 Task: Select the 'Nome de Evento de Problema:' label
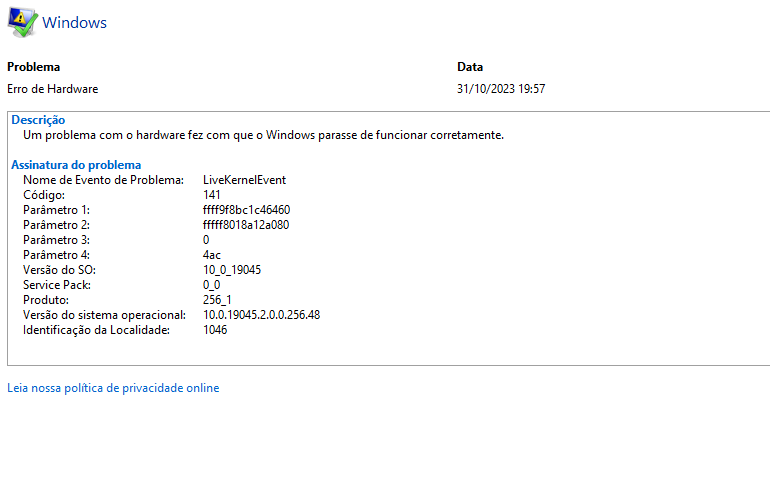pos(103,180)
